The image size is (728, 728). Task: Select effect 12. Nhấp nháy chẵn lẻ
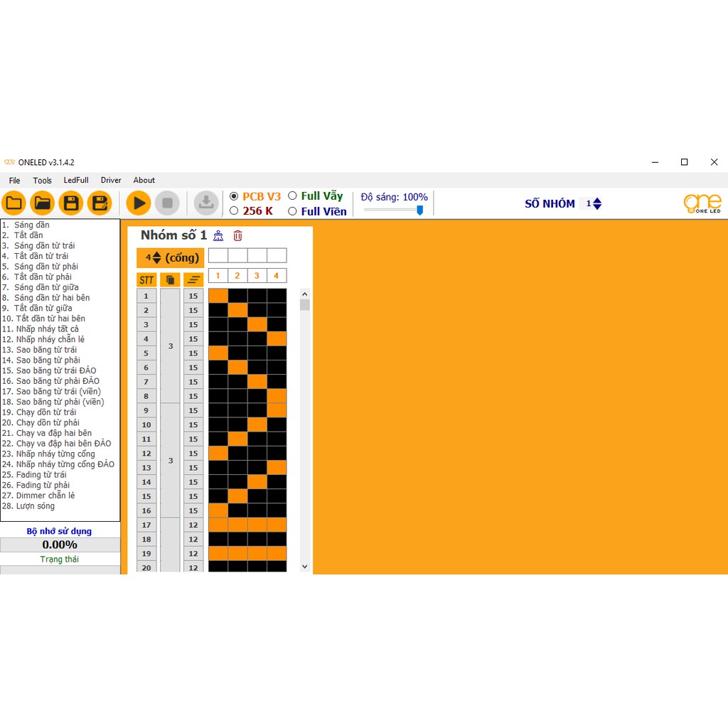click(43, 339)
